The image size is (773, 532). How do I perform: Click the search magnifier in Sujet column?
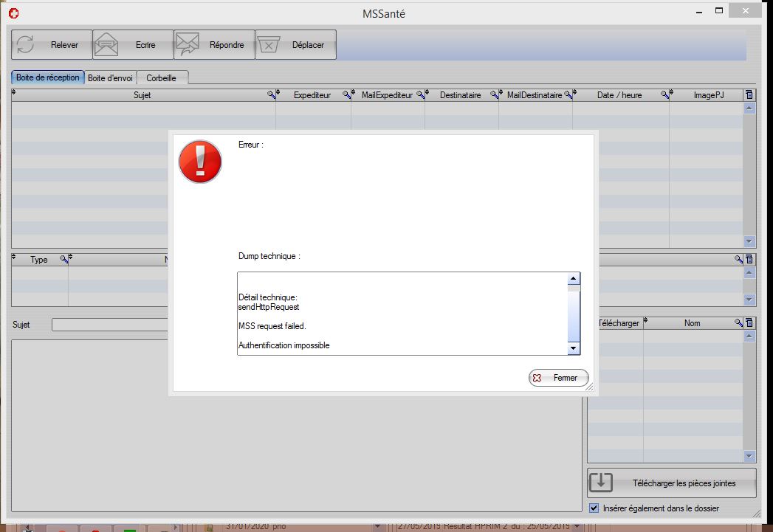tap(271, 94)
